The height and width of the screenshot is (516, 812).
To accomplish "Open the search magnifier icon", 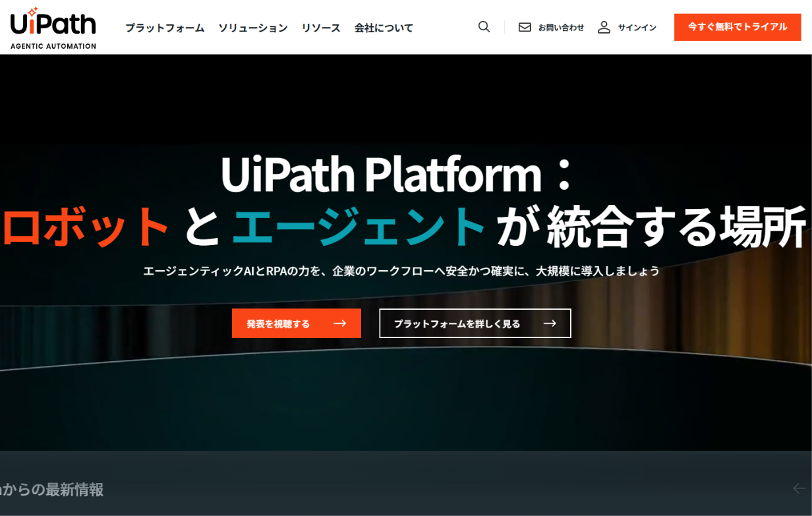I will tap(484, 27).
